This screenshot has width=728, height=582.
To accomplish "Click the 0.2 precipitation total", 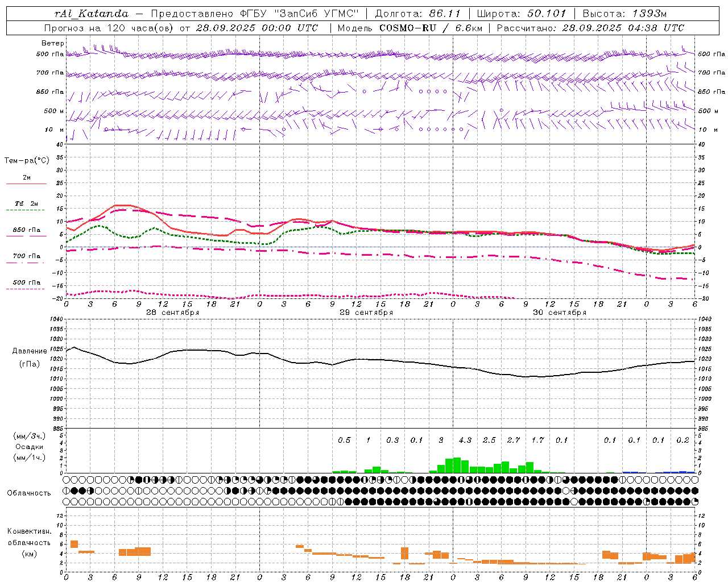I will [x=682, y=440].
